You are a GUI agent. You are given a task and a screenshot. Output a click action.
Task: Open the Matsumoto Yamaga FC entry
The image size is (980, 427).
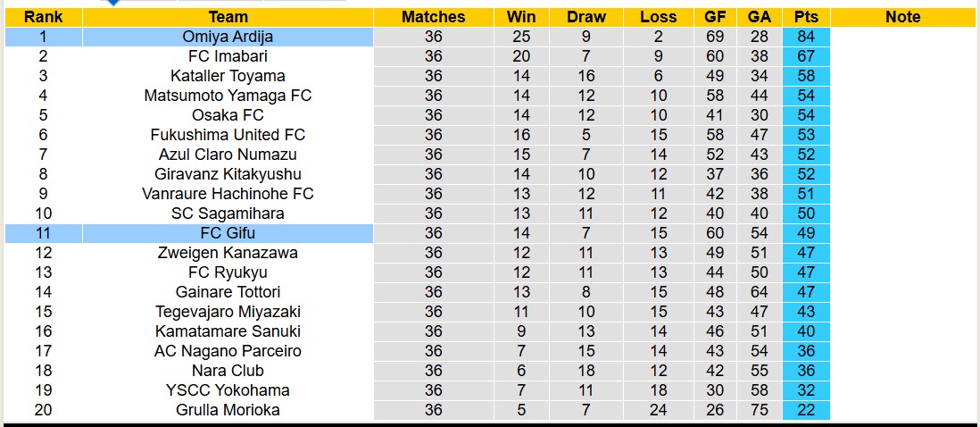[228, 96]
